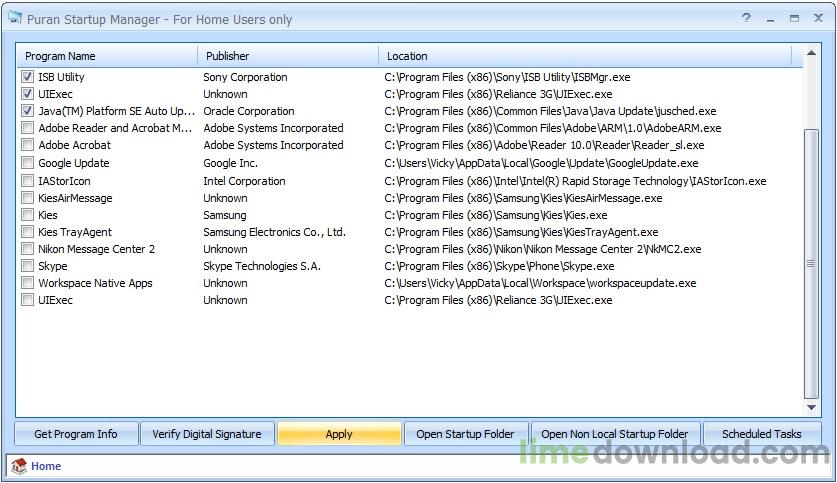Uncheck Java(TM) Platform SE Auto Updater checkbox
The height and width of the screenshot is (483, 837).
27,111
